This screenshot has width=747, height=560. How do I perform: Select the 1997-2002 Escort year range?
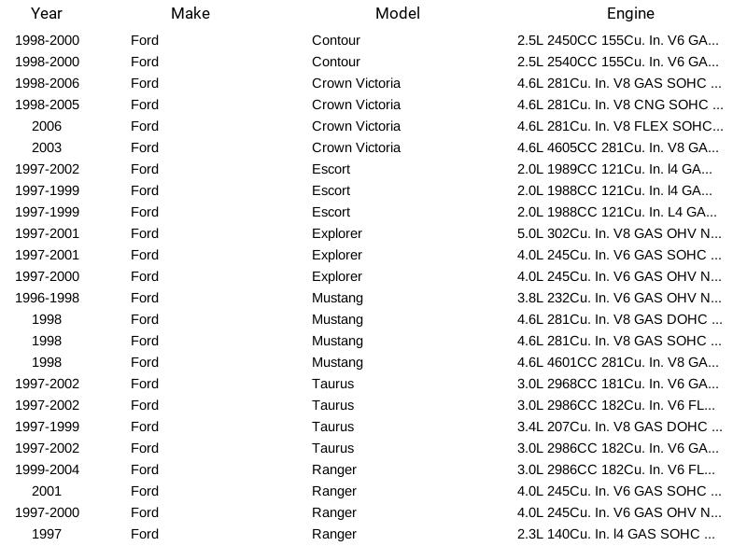[x=48, y=169]
